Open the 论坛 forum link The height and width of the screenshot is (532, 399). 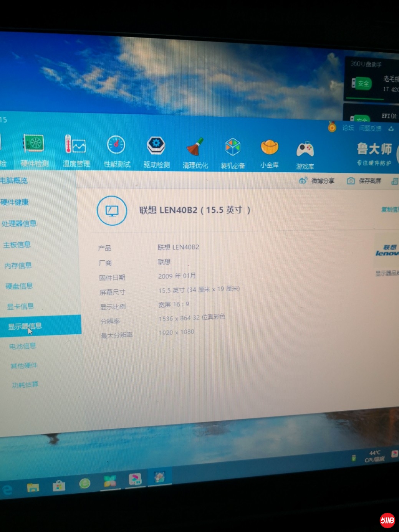click(x=348, y=127)
